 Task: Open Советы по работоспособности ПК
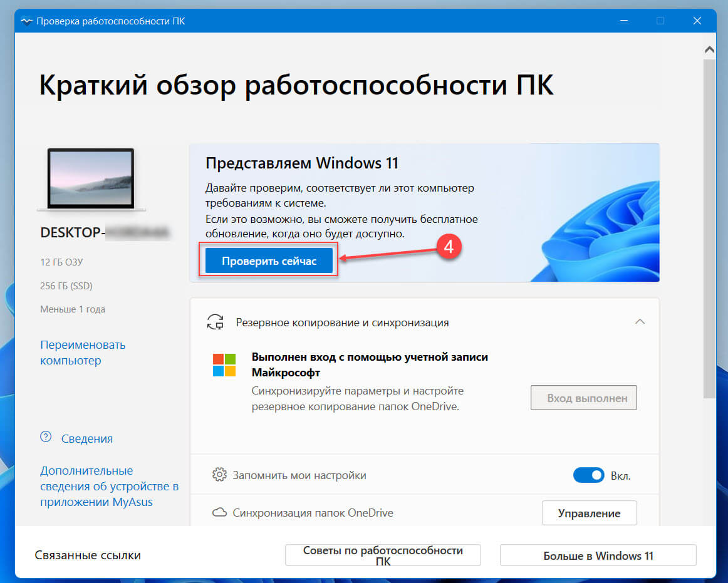[x=383, y=555]
